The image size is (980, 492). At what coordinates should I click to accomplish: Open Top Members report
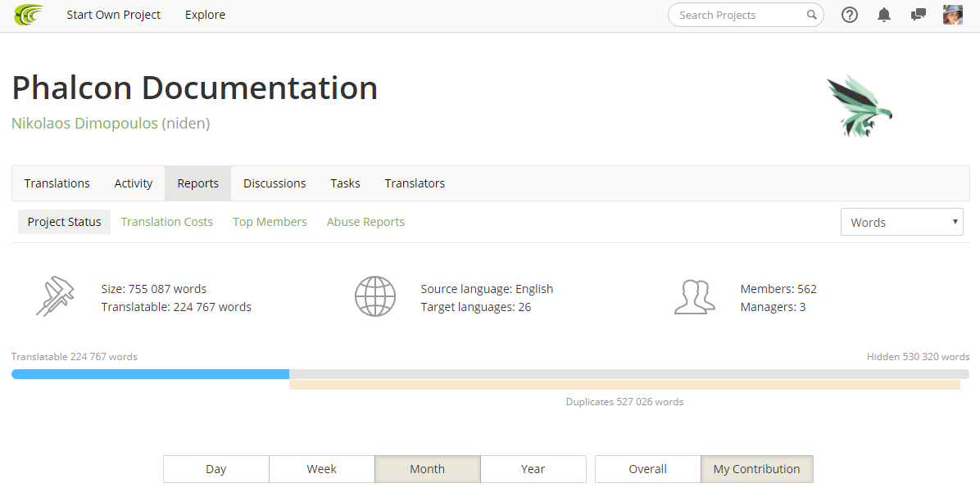pyautogui.click(x=270, y=223)
